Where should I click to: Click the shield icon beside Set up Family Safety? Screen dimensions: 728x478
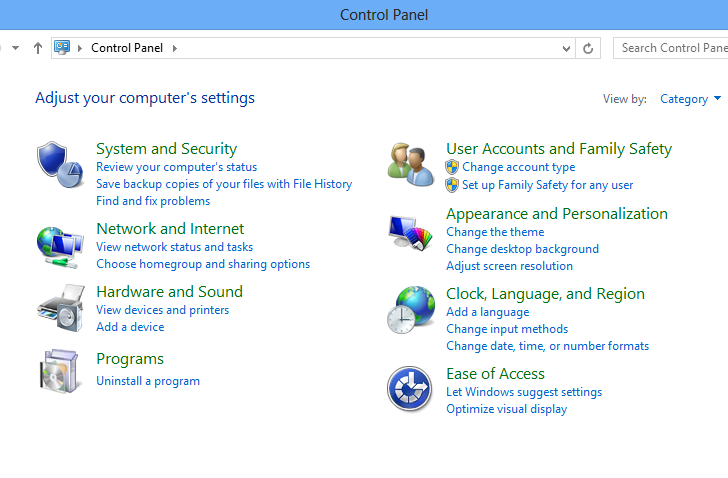(x=452, y=185)
